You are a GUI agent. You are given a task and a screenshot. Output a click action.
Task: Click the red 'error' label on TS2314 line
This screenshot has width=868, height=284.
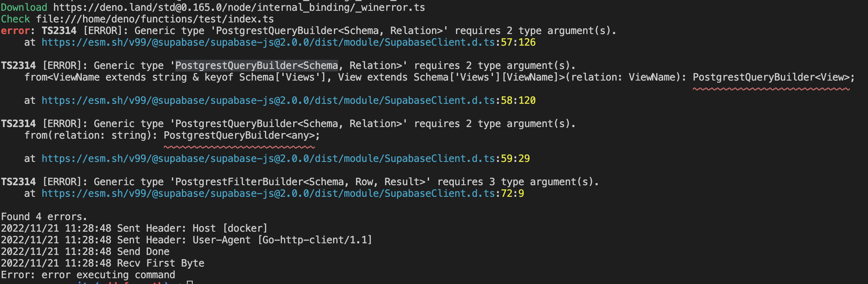[15, 31]
